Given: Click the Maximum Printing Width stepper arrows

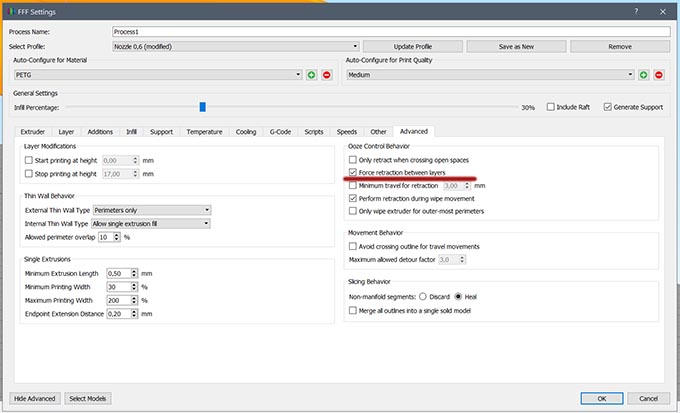Looking at the screenshot, I should 134,300.
